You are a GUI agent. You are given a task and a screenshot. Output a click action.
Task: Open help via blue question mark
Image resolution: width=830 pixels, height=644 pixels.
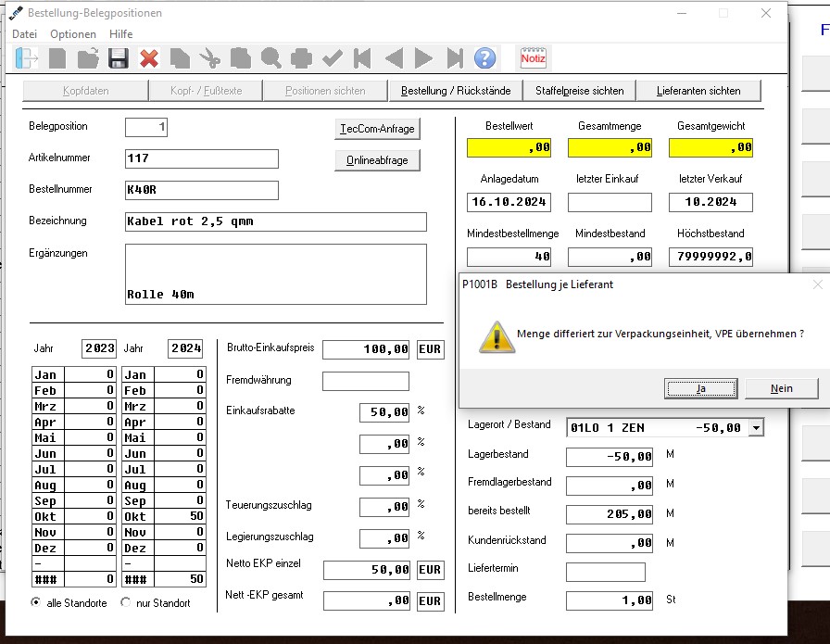(x=484, y=58)
